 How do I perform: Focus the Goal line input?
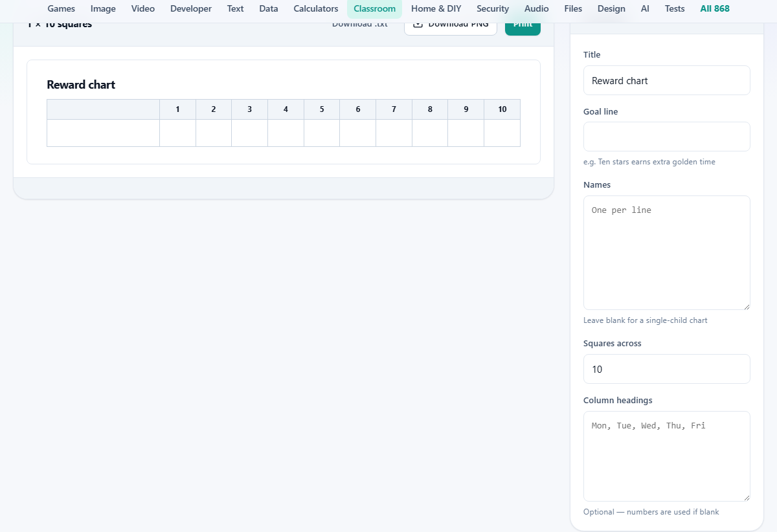(667, 137)
